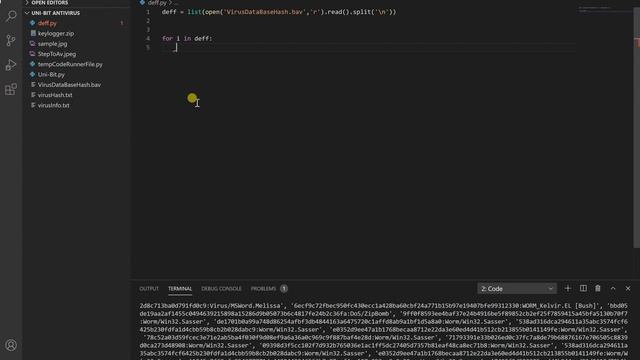
Task: Click the 'for i in deff:' line
Action: coord(187,38)
